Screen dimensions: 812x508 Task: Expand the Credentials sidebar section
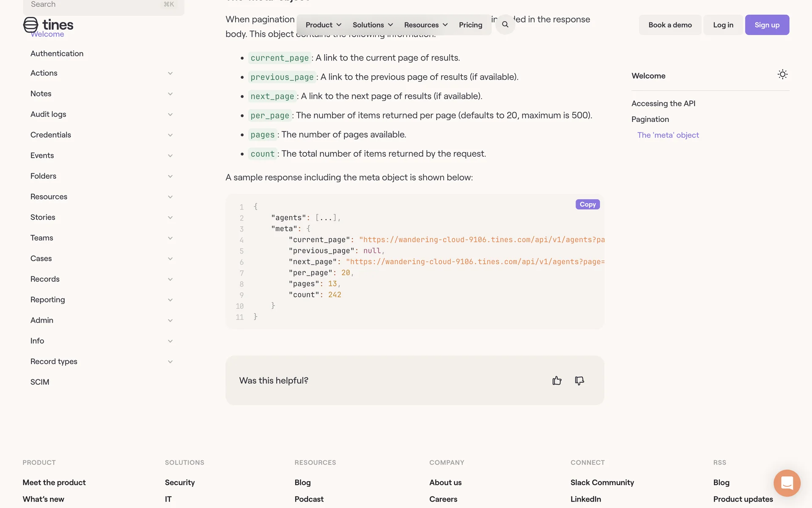click(x=170, y=135)
